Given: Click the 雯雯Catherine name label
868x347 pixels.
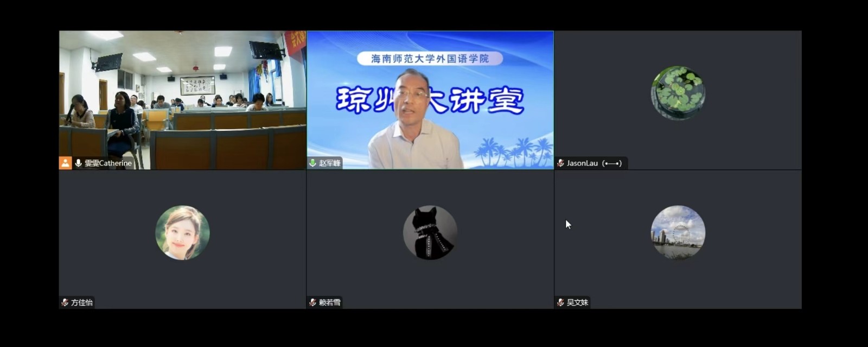Looking at the screenshot, I should click(x=108, y=163).
